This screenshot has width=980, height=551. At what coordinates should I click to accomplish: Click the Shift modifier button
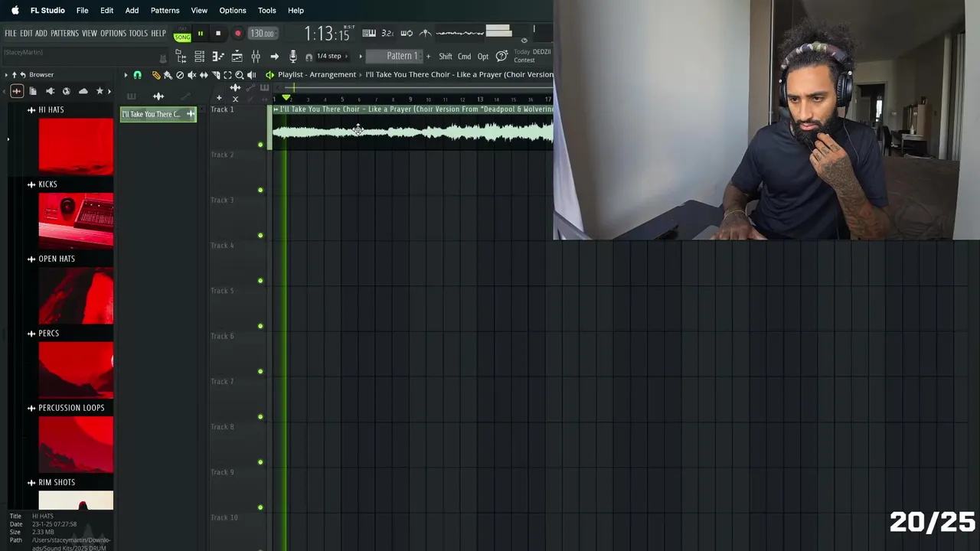446,57
